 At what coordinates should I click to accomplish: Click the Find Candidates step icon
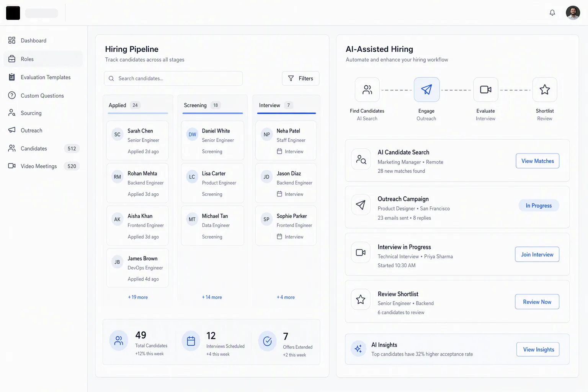(x=367, y=90)
